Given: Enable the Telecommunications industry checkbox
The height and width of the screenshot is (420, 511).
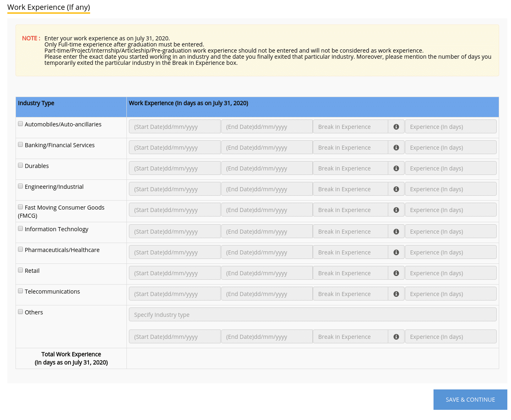Looking at the screenshot, I should pyautogui.click(x=20, y=291).
